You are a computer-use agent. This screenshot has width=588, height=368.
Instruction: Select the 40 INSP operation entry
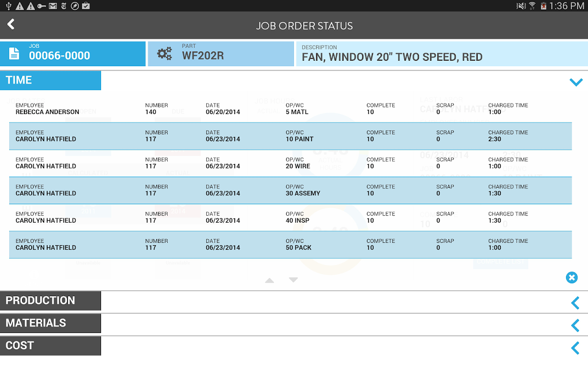tap(290, 218)
